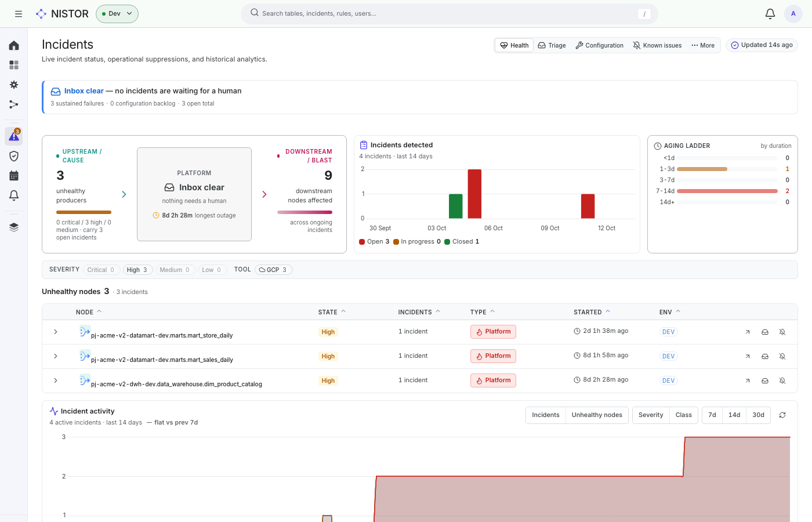Open the calendar sidebar icon
This screenshot has width=812, height=522.
(x=14, y=176)
